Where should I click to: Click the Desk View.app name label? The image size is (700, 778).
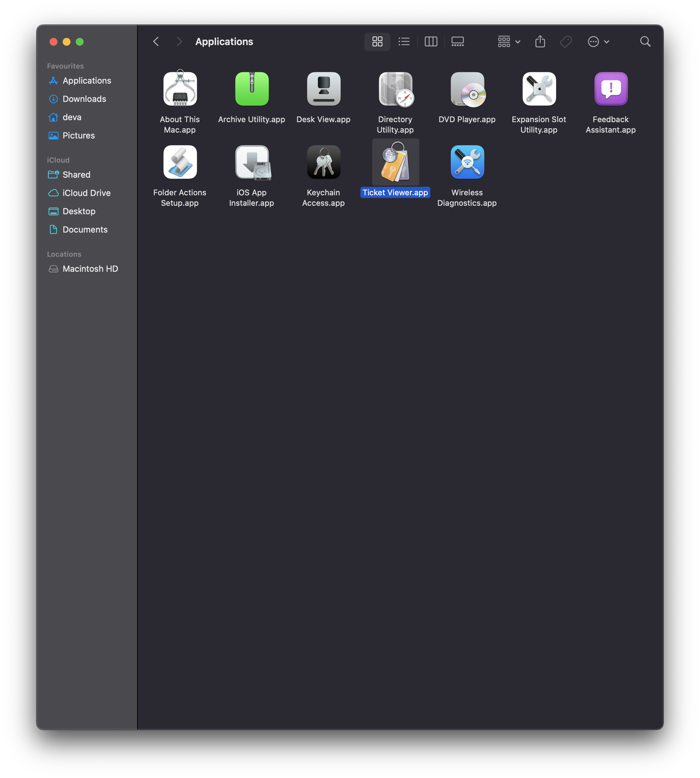(x=324, y=119)
